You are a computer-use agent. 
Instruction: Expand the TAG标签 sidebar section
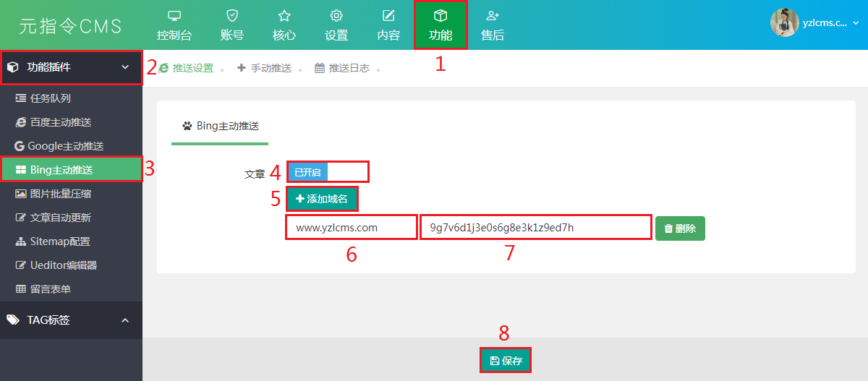125,320
